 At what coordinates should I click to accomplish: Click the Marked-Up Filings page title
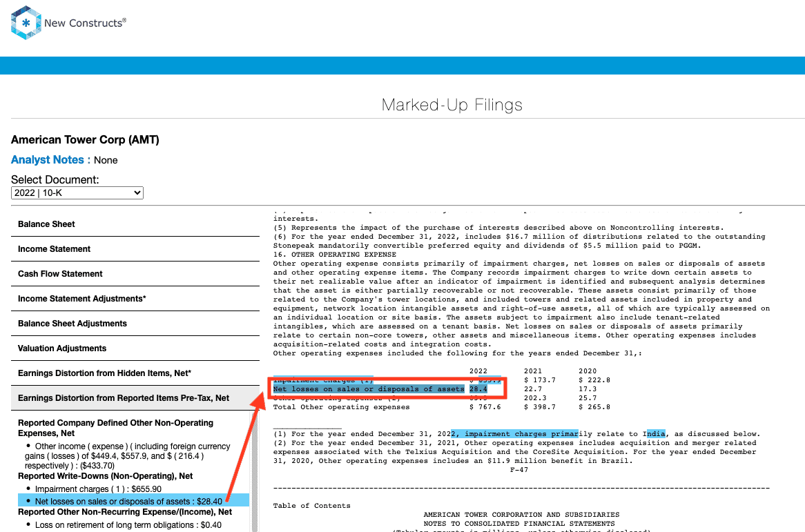452,105
